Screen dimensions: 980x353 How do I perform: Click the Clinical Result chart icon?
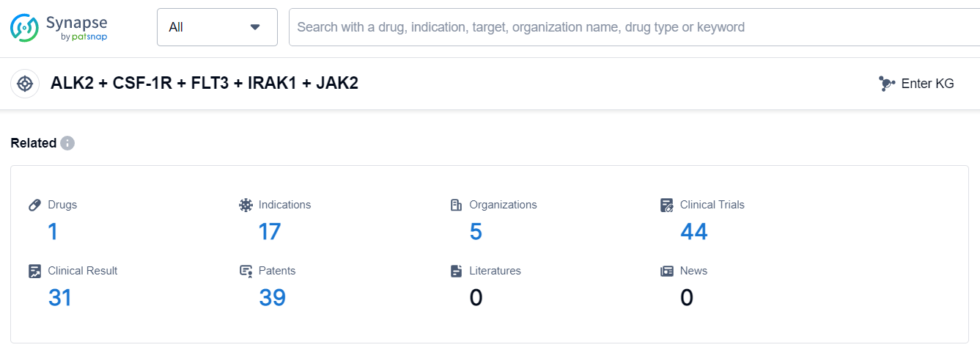tap(34, 271)
